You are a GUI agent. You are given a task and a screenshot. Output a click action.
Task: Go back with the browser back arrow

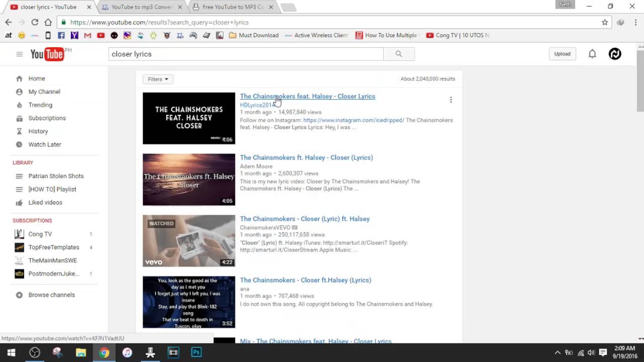click(x=8, y=22)
